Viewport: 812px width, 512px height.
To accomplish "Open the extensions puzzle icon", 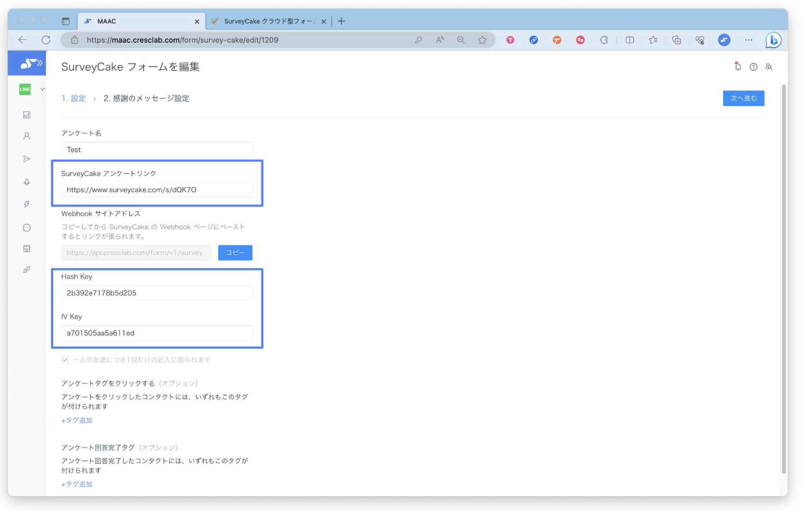I will click(604, 40).
